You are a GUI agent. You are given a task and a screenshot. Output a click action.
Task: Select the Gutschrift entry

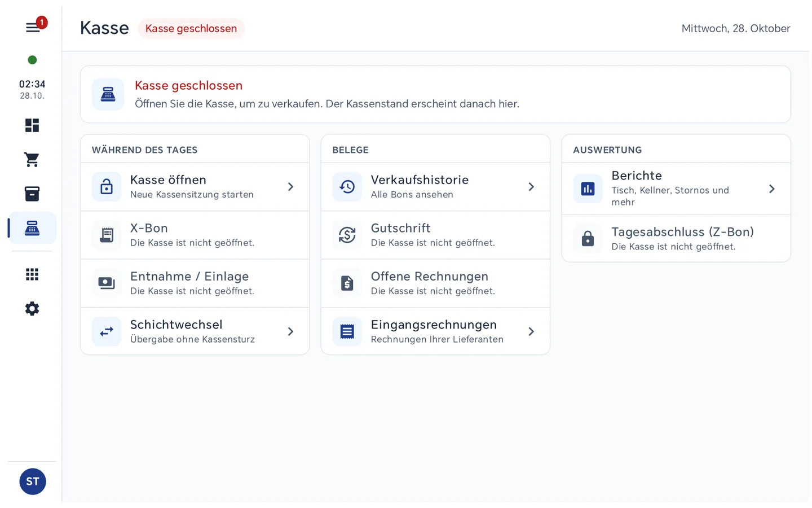point(435,235)
